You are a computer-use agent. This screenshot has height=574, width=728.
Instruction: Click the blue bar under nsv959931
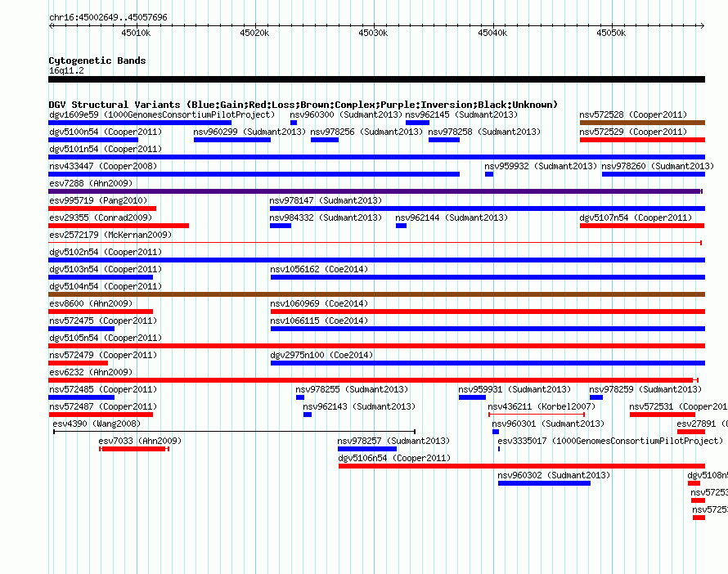[472, 397]
